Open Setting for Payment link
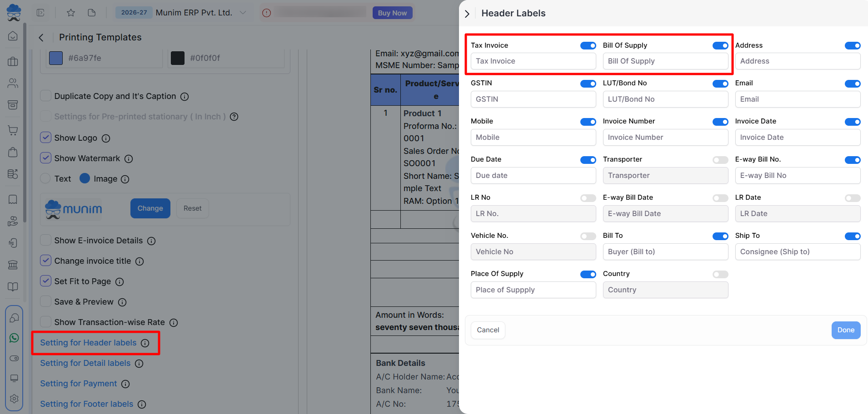Image resolution: width=868 pixels, height=414 pixels. point(78,384)
